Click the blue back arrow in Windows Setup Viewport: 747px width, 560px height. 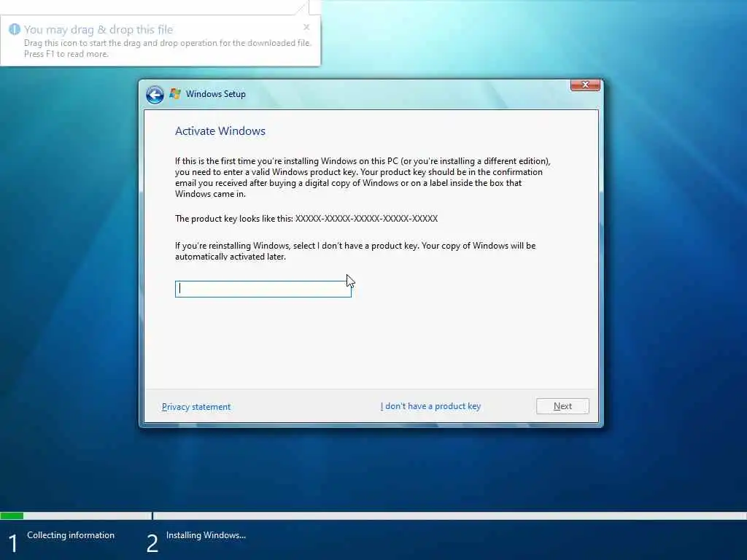click(x=155, y=94)
